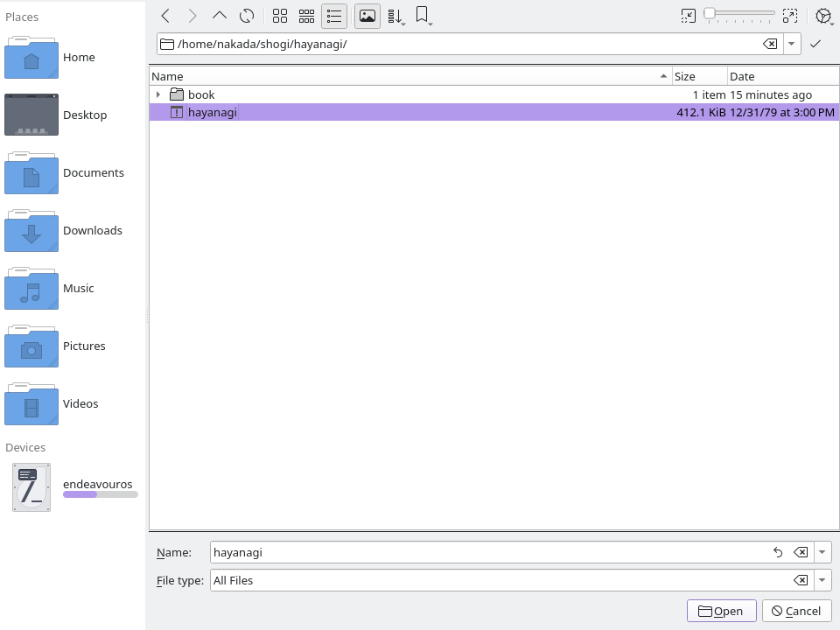Open the endeavouros device
The width and height of the screenshot is (840, 630).
[73, 487]
